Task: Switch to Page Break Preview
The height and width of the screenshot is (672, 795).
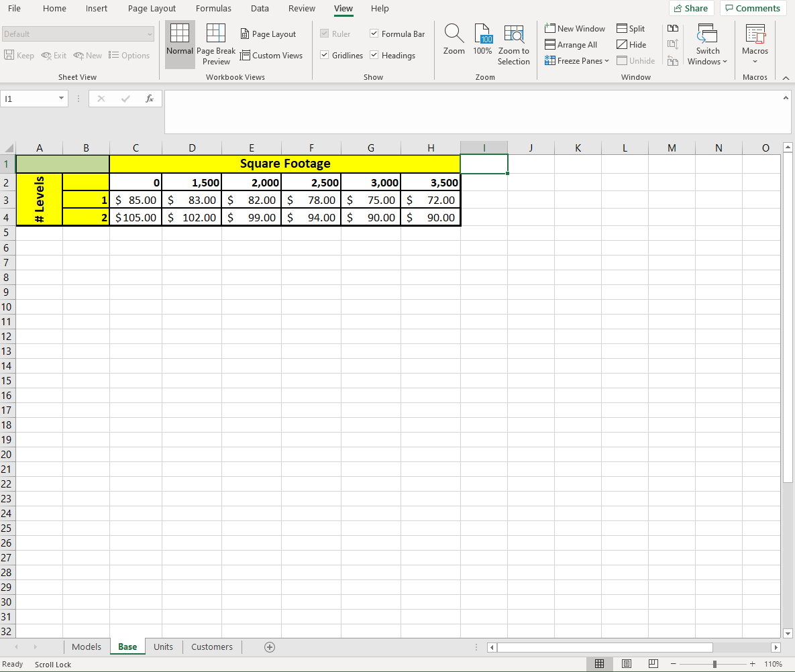Action: click(216, 44)
